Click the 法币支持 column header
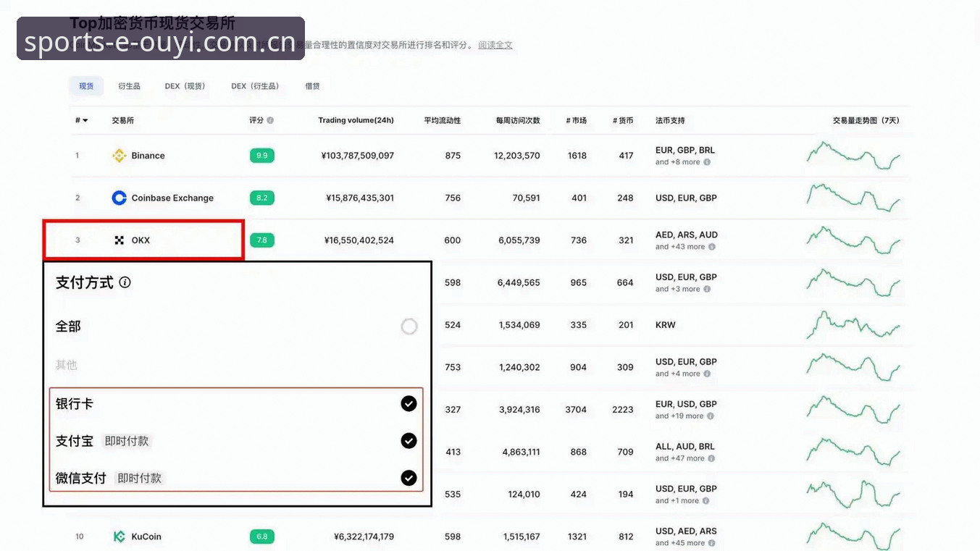The image size is (980, 551). click(x=670, y=120)
